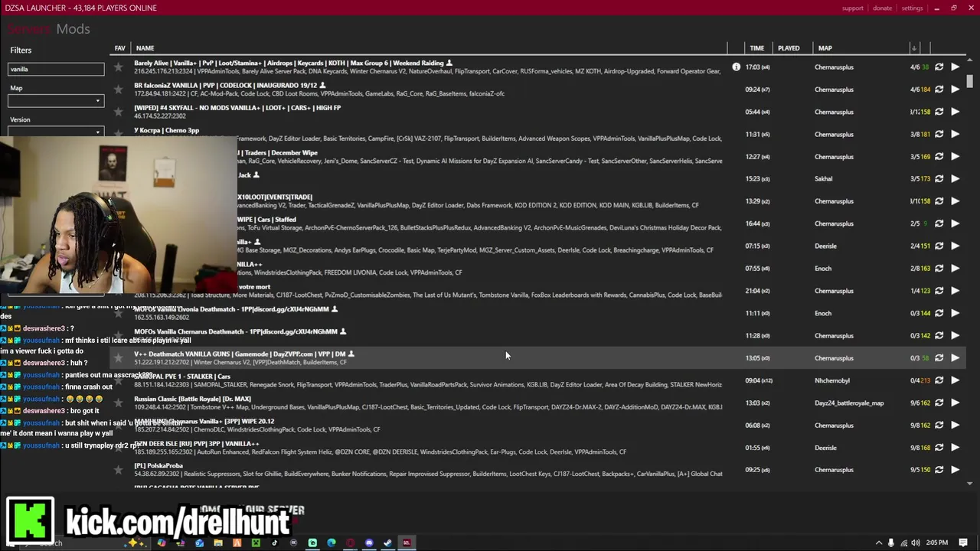Play the BR falconiaZ VANILLA server

[955, 90]
